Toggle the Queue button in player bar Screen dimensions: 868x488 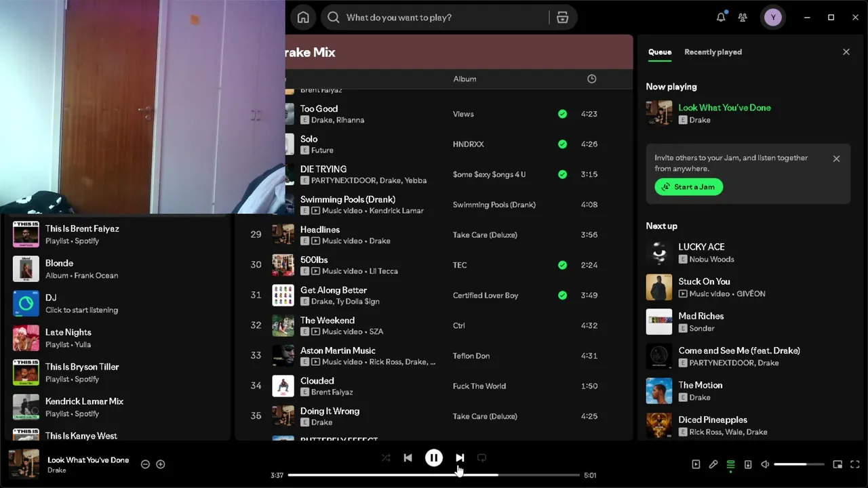point(730,464)
